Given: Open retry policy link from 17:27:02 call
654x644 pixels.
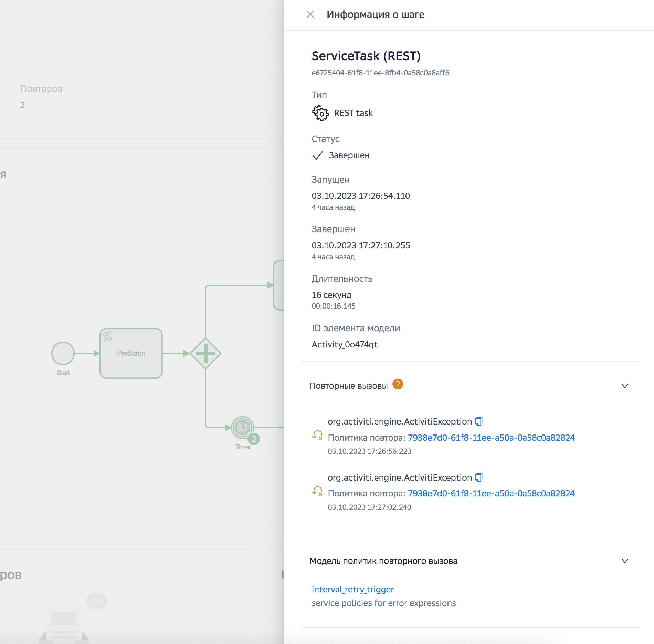Looking at the screenshot, I should click(x=491, y=493).
